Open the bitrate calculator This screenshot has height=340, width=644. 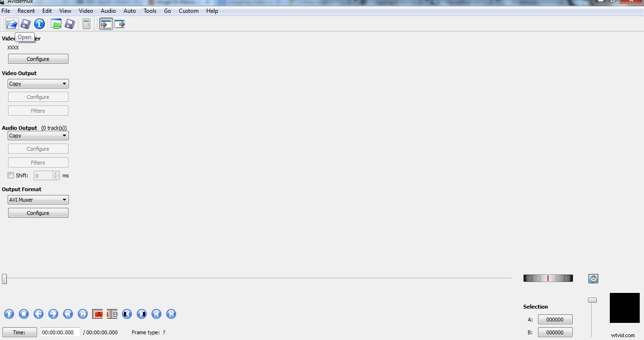86,24
